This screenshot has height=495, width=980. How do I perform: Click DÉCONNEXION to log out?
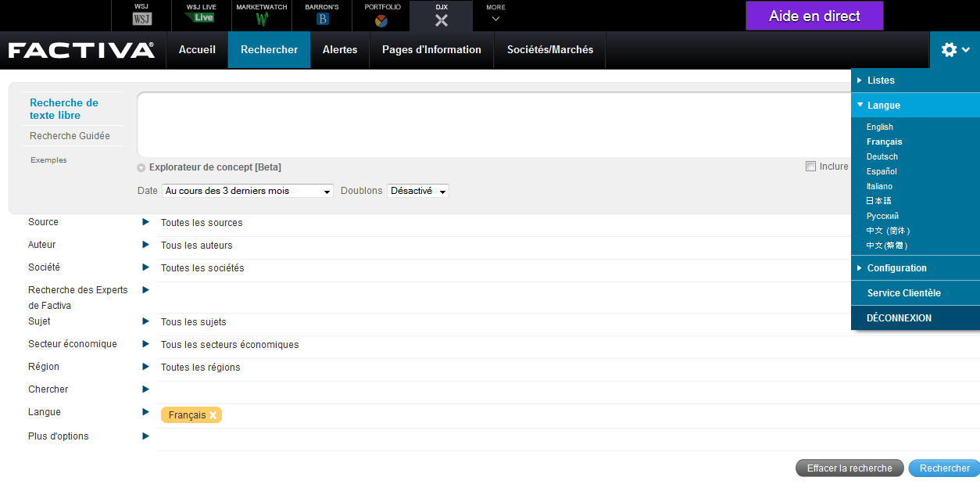pyautogui.click(x=915, y=318)
